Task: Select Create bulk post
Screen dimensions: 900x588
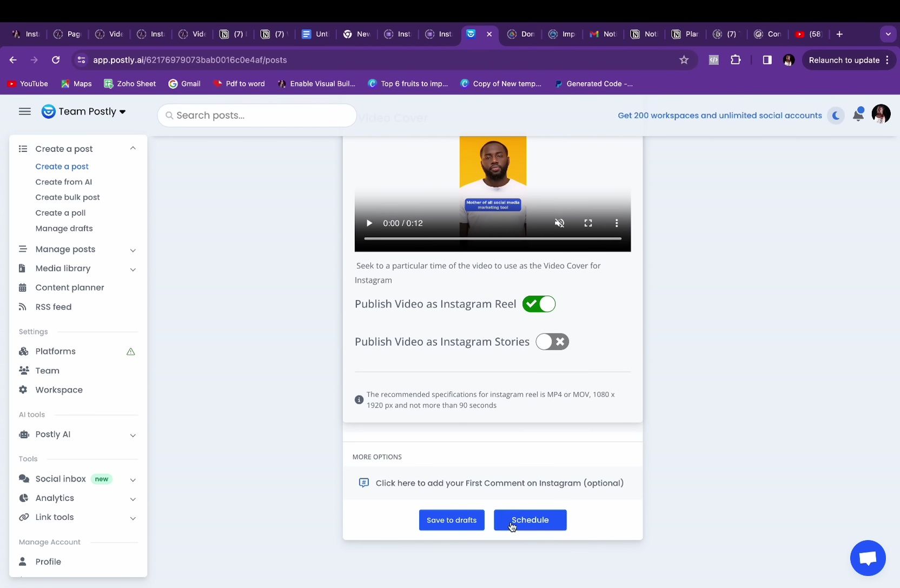Action: [68, 197]
